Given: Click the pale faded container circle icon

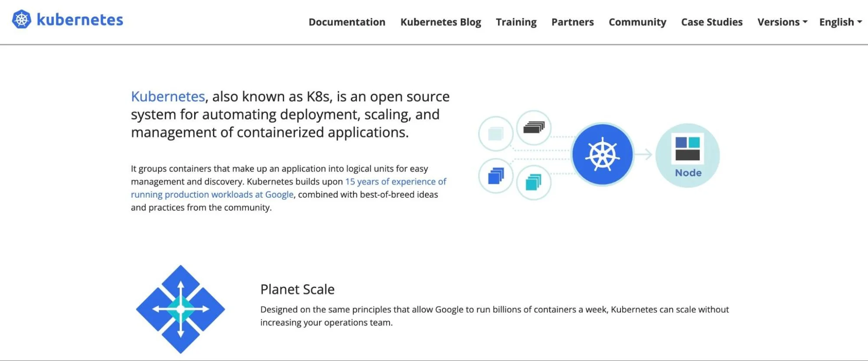Looking at the screenshot, I should click(495, 134).
